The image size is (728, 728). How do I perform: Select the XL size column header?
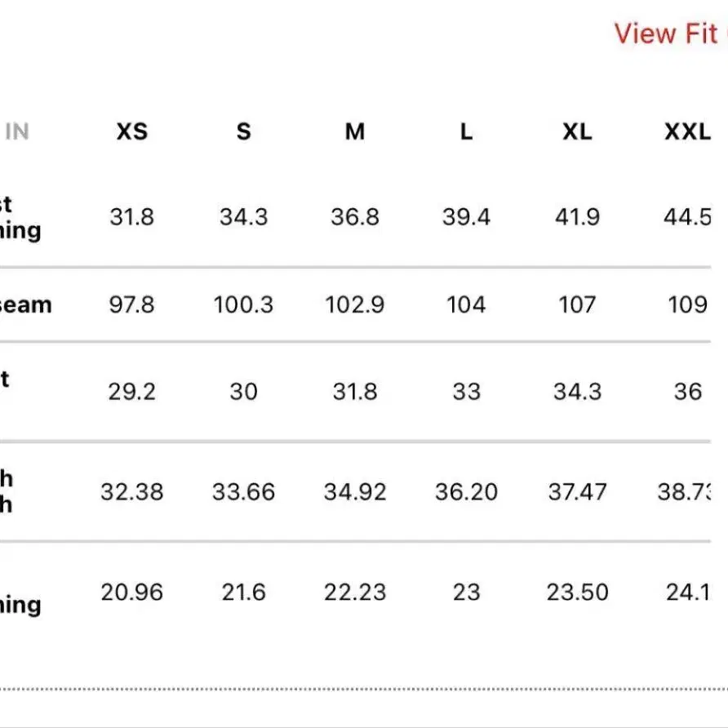coord(577,131)
